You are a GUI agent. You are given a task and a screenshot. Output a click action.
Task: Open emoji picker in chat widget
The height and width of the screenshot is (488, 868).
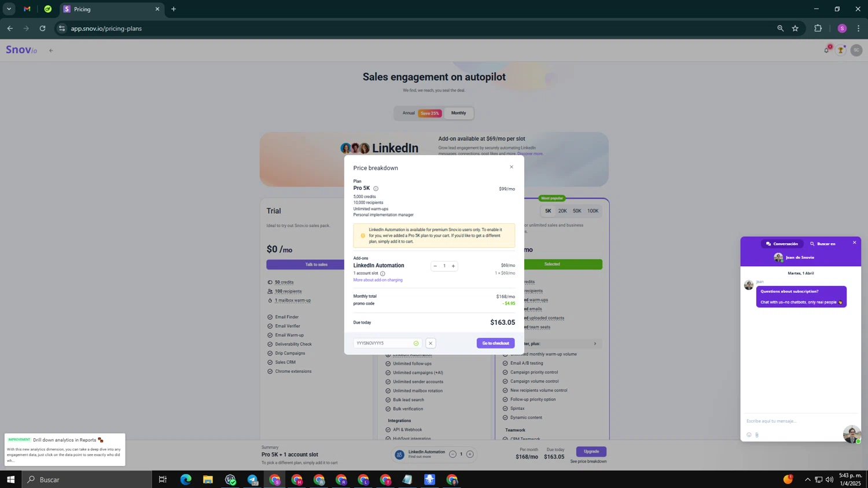[749, 435]
